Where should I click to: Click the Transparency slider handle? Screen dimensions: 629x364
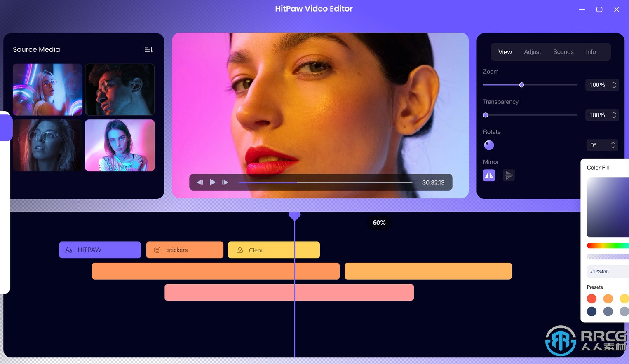(486, 115)
